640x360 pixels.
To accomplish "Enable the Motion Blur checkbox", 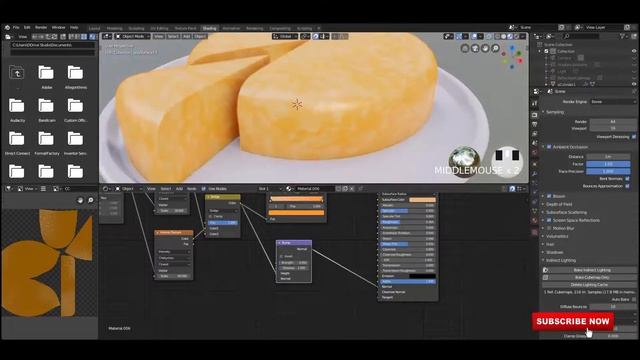I will 549,228.
